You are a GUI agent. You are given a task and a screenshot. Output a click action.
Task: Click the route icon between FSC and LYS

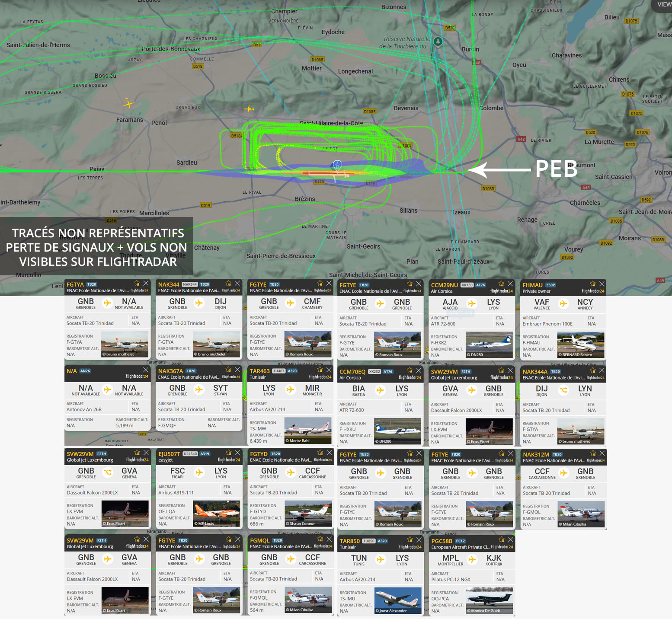point(199,472)
